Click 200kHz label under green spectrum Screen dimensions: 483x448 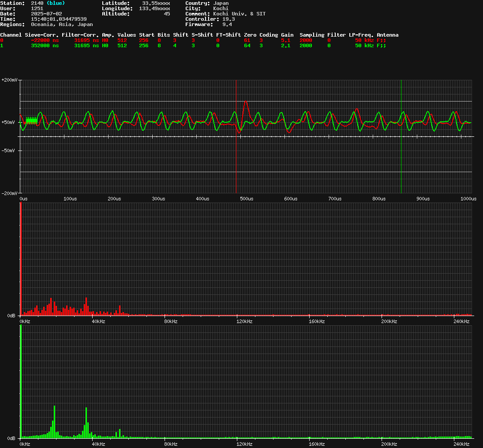coord(389,444)
